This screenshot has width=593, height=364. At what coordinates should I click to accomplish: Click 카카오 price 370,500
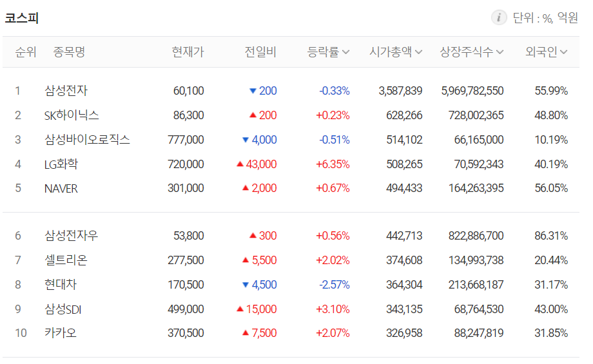coord(186,333)
